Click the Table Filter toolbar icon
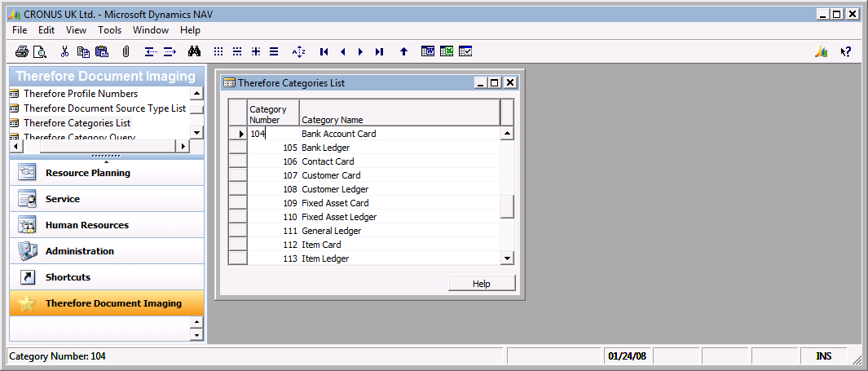868x371 pixels. 237,51
